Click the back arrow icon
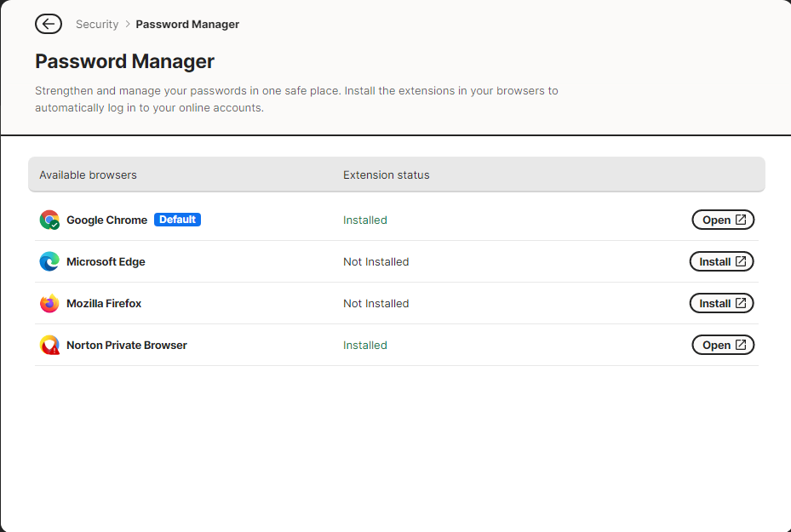Image resolution: width=791 pixels, height=532 pixels. coord(49,24)
